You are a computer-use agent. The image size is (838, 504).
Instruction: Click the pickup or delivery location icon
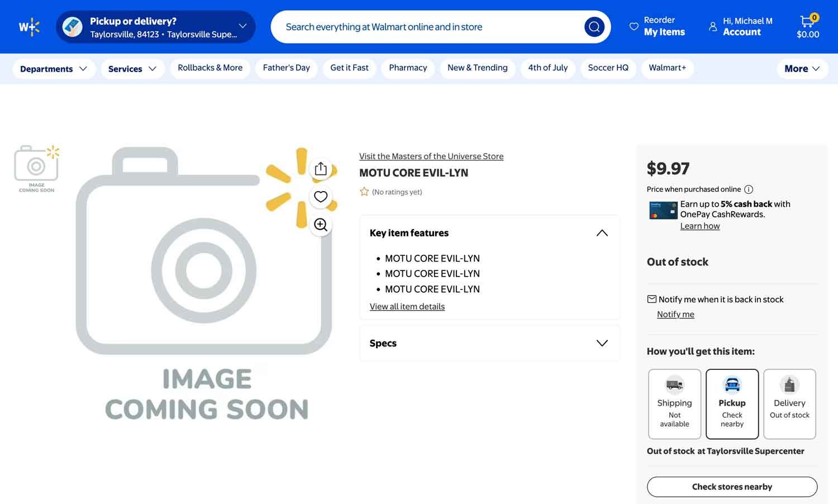point(73,27)
